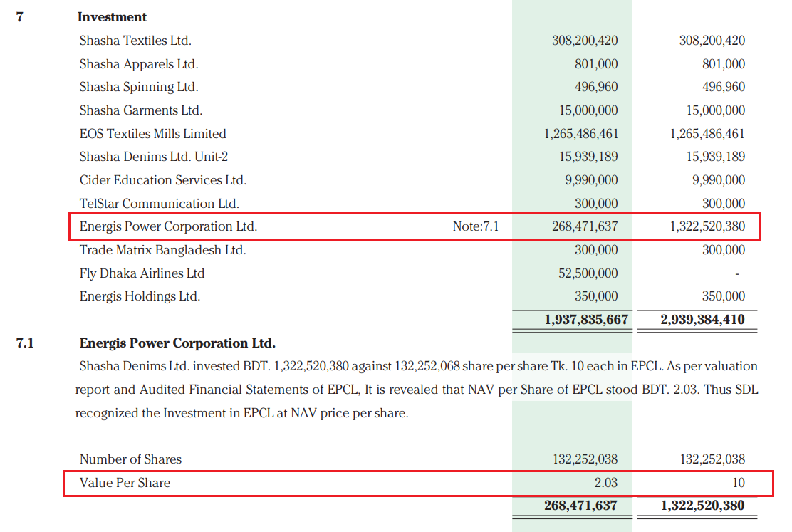The image size is (792, 532).
Task: Click the Number of Shares label
Action: point(130,459)
